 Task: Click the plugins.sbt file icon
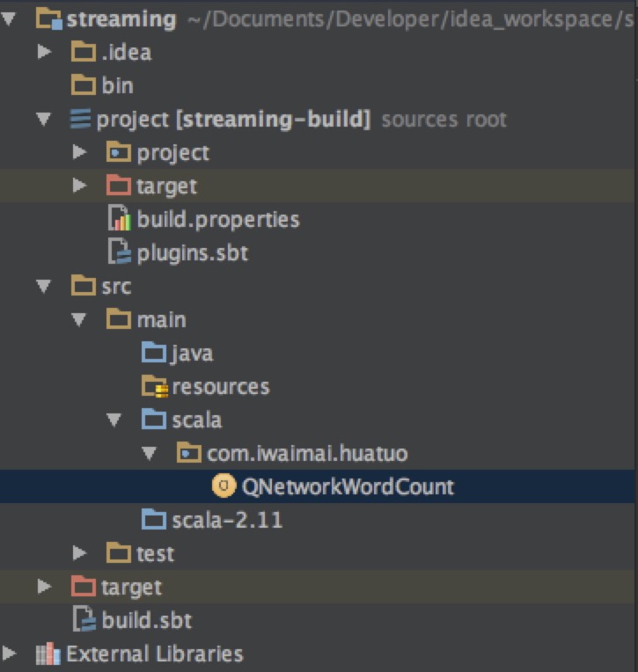click(119, 252)
